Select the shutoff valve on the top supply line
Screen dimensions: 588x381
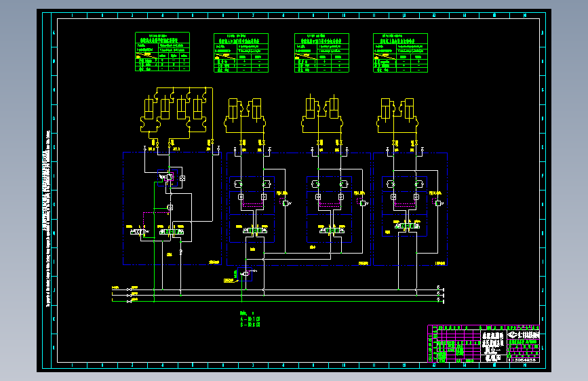pos(129,289)
